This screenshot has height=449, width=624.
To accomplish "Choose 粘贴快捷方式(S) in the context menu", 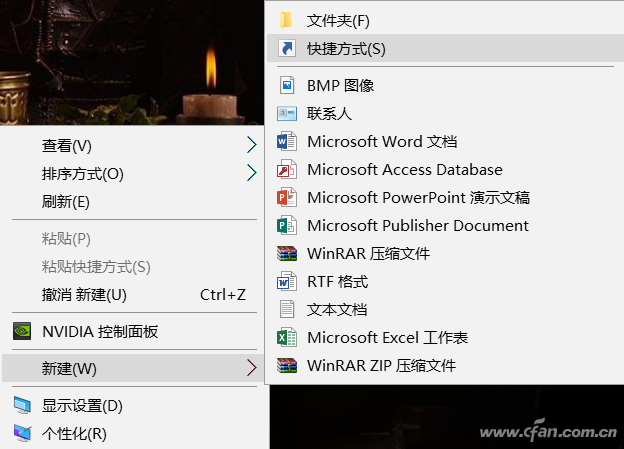I will [x=133, y=267].
